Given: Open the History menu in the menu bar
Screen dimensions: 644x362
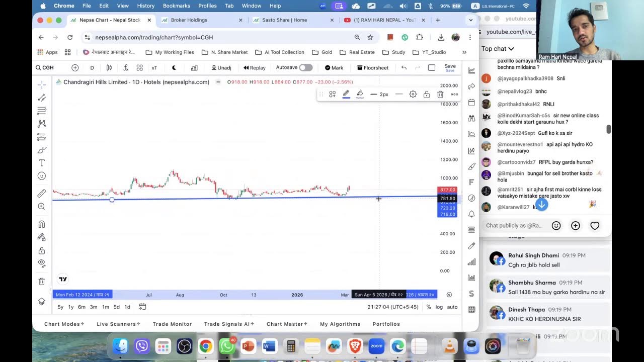Looking at the screenshot, I should tap(145, 6).
